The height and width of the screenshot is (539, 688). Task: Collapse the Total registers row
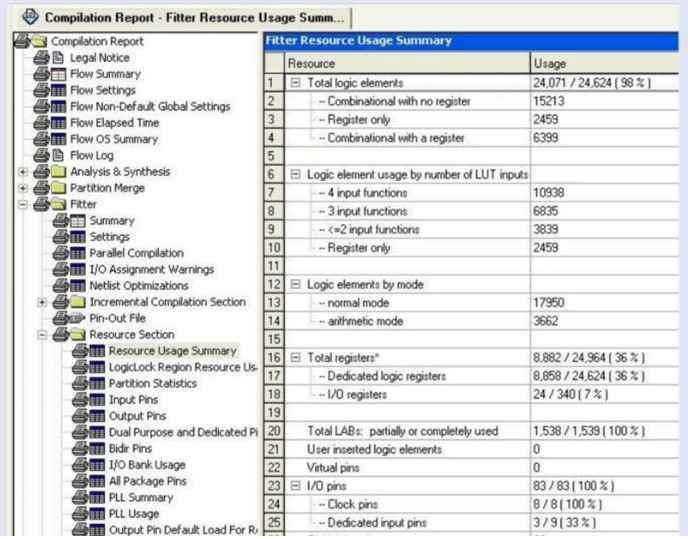tap(296, 358)
